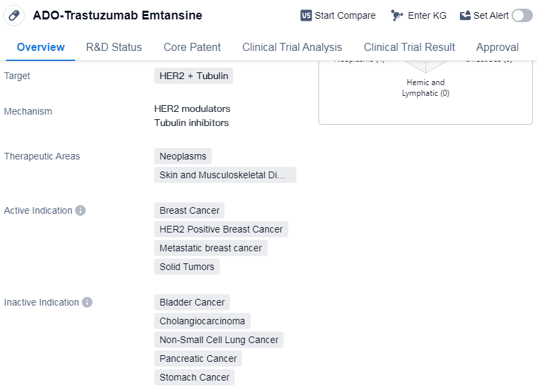Open the Neoplasms therapeutic area tag
Image resolution: width=537 pixels, height=392 pixels.
tap(183, 156)
